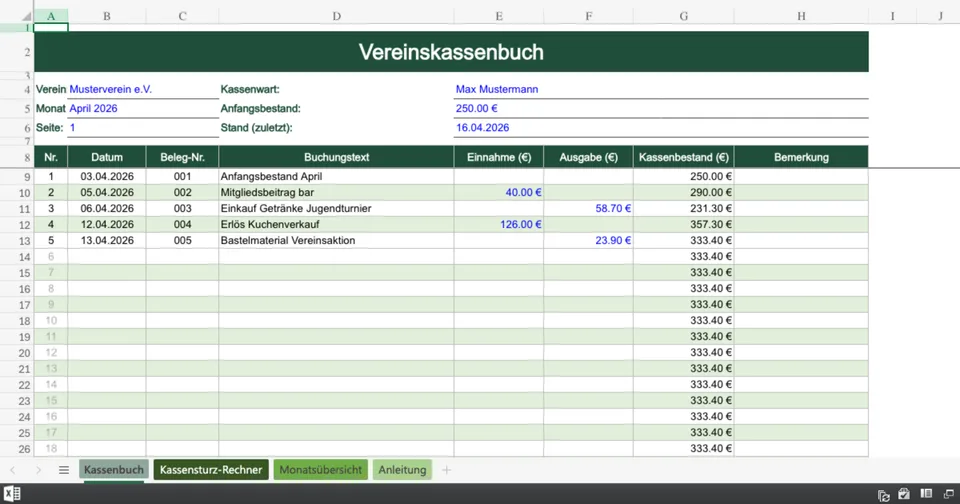
Task: Click the Stand (zuletzt): label
Action: [257, 128]
